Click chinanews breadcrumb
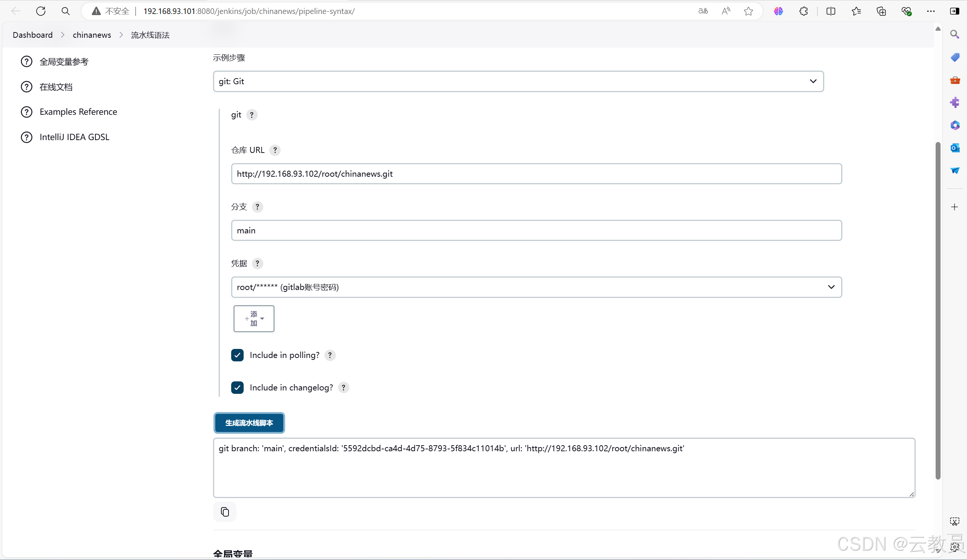Viewport: 967px width, 560px height. point(92,35)
